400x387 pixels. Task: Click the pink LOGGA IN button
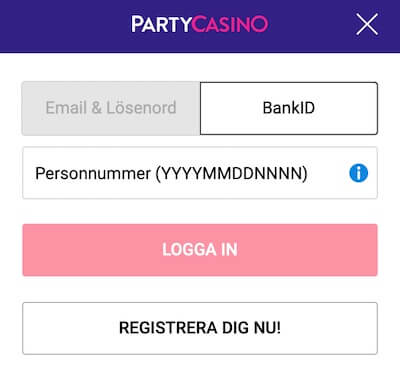[x=200, y=250]
